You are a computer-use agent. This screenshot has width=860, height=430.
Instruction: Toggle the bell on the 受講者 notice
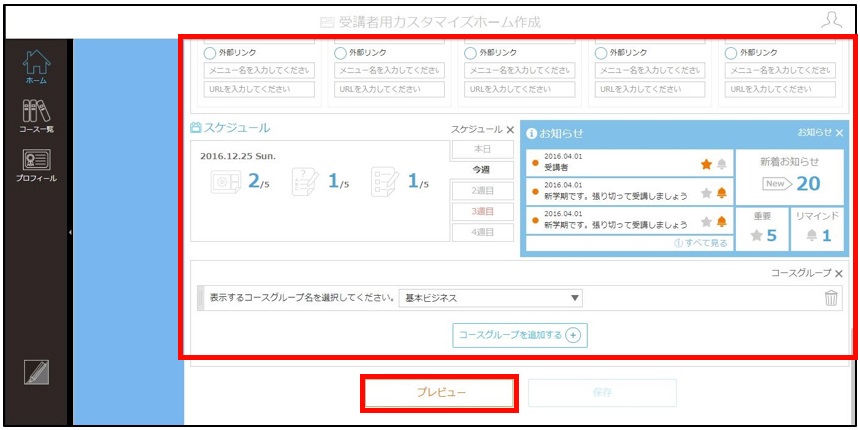721,163
